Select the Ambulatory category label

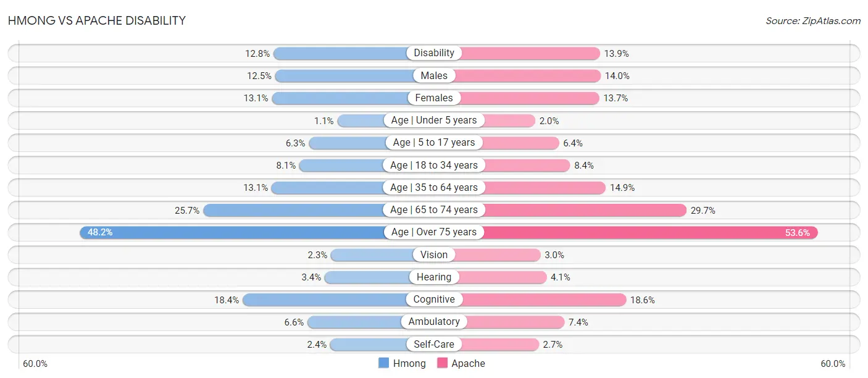434,322
